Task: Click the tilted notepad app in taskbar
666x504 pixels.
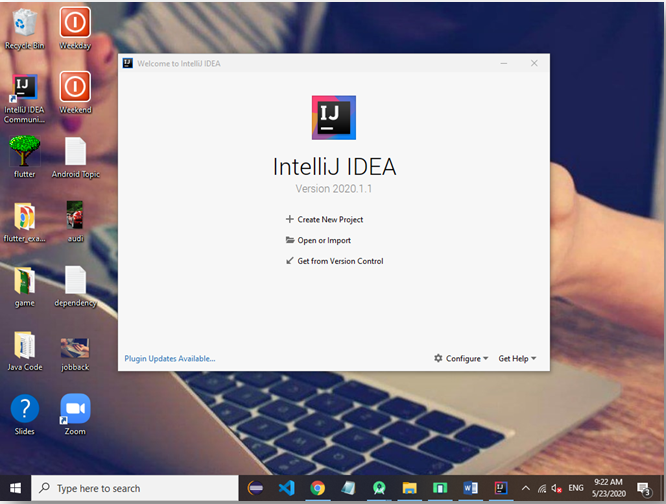Action: tap(348, 488)
